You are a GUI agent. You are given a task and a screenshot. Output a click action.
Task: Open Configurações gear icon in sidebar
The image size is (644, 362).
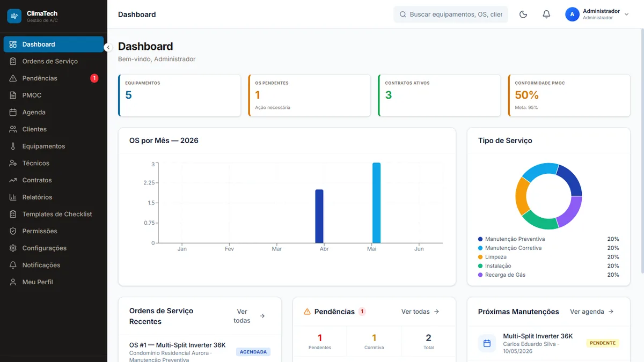pyautogui.click(x=13, y=248)
